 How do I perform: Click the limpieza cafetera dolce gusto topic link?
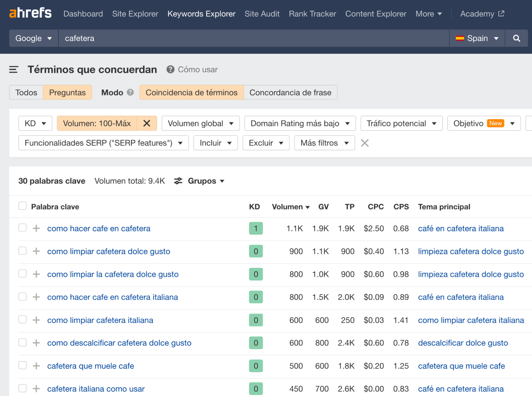(471, 251)
